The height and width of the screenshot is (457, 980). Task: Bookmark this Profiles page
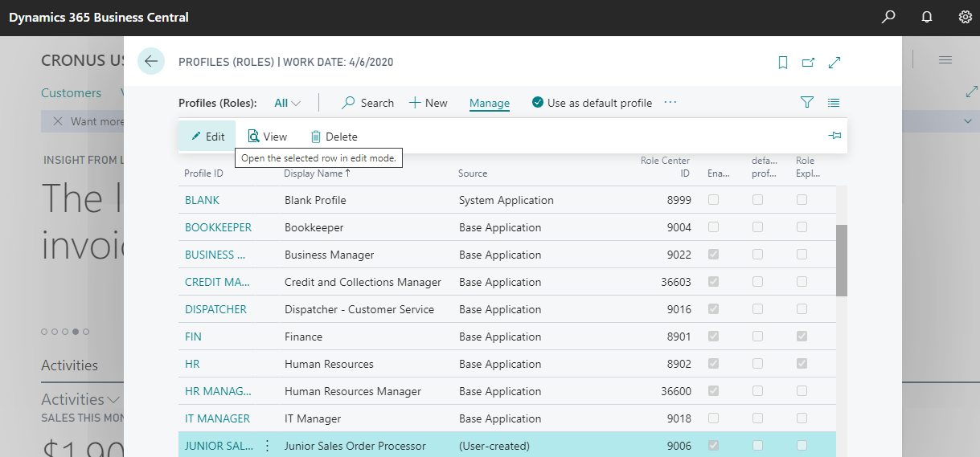tap(783, 62)
